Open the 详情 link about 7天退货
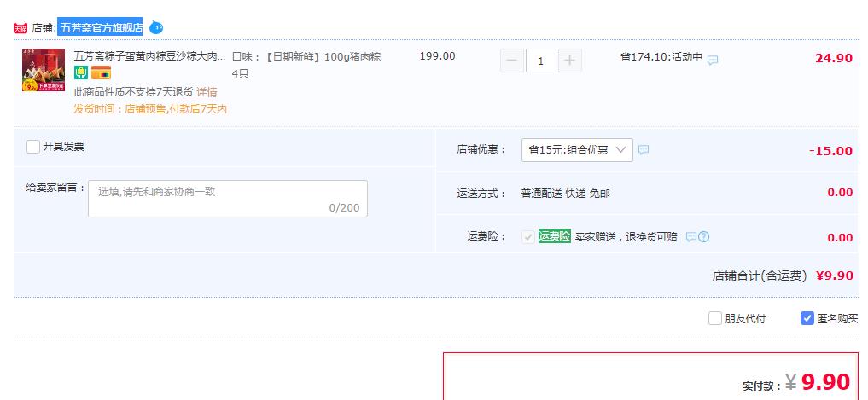The width and height of the screenshot is (868, 400). (207, 92)
